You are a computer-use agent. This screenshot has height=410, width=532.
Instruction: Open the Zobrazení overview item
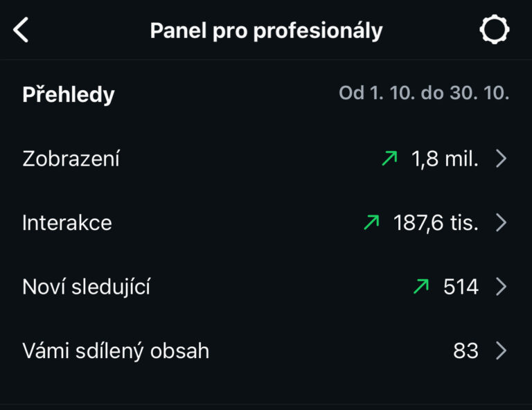click(x=71, y=159)
